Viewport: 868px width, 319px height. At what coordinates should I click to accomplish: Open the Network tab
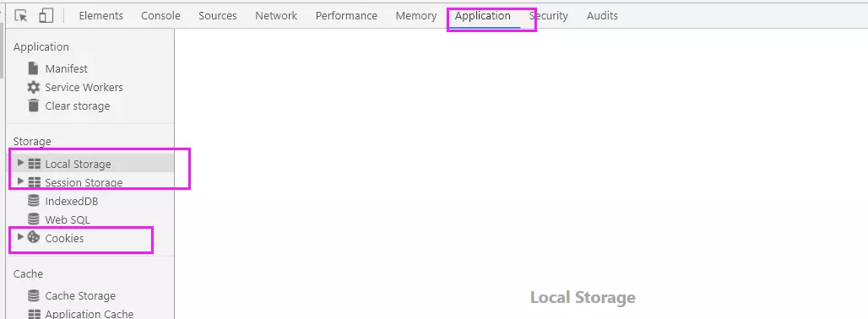(x=276, y=16)
